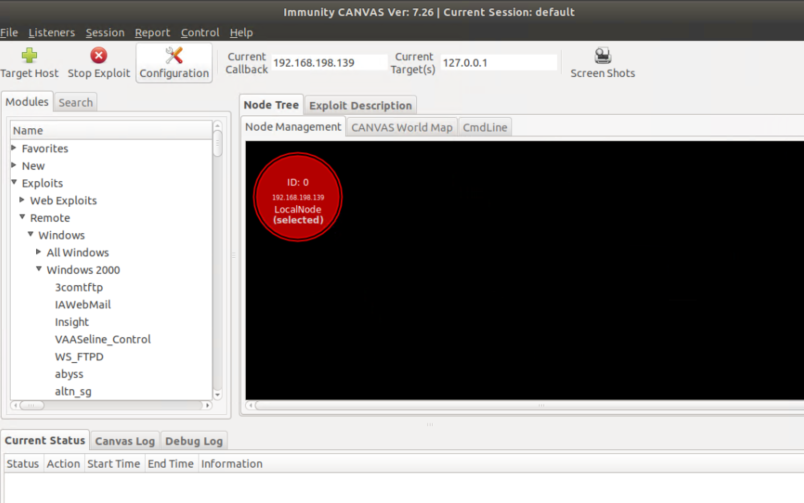
Task: Collapse the Windows tree node
Action: tap(30, 234)
